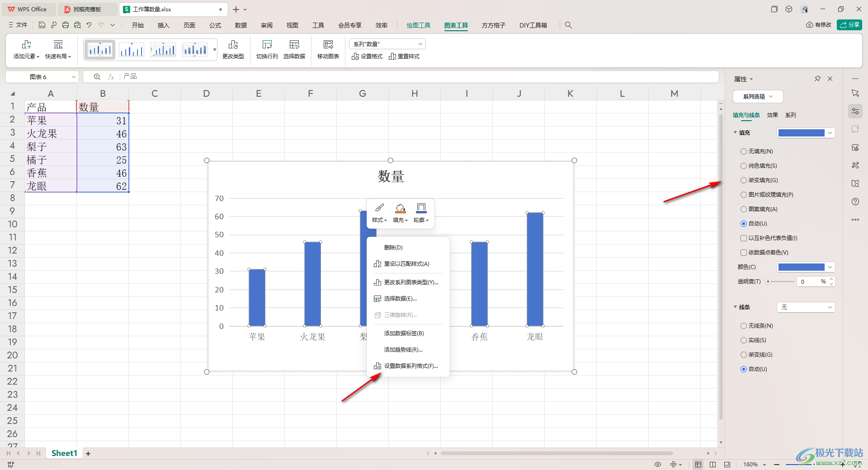868x470 pixels.
Task: Click Select Data (选择数据) ribbon icon
Action: (x=294, y=44)
